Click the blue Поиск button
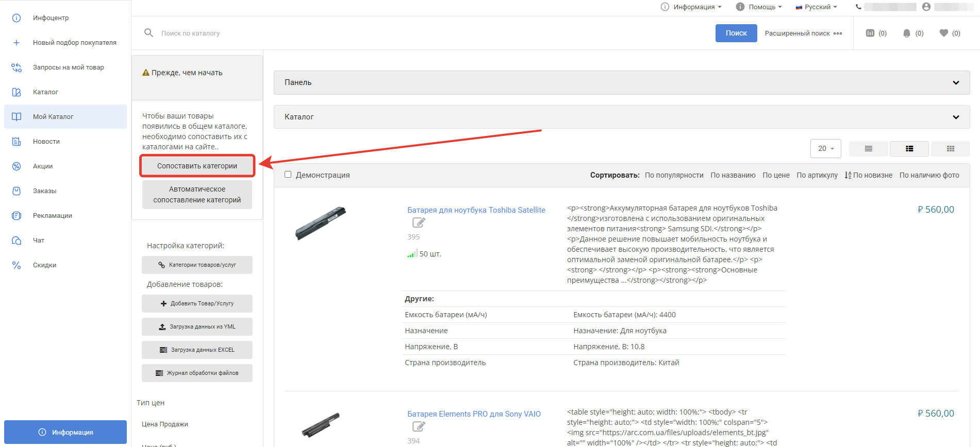 pos(736,33)
